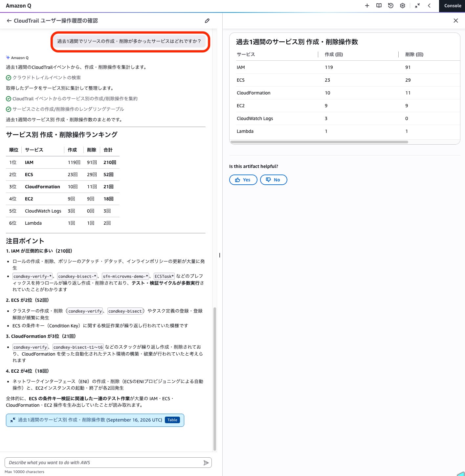Click 52回 total in ranking table
The width and height of the screenshot is (465, 476).
108,175
